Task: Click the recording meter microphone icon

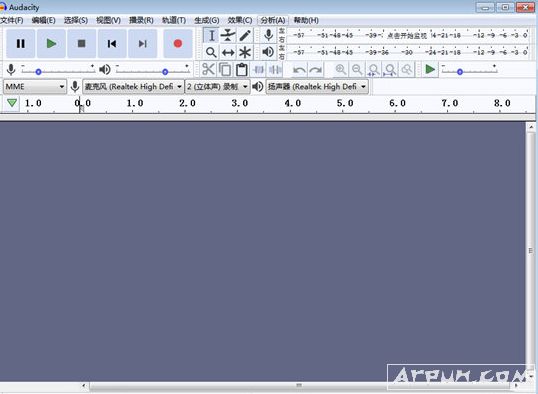Action: click(x=268, y=35)
